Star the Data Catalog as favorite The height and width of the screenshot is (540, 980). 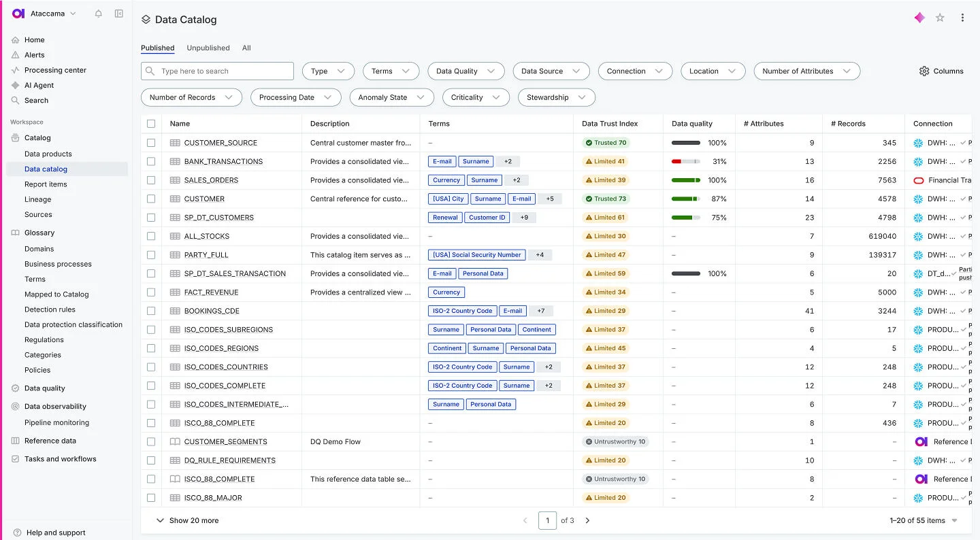click(940, 18)
